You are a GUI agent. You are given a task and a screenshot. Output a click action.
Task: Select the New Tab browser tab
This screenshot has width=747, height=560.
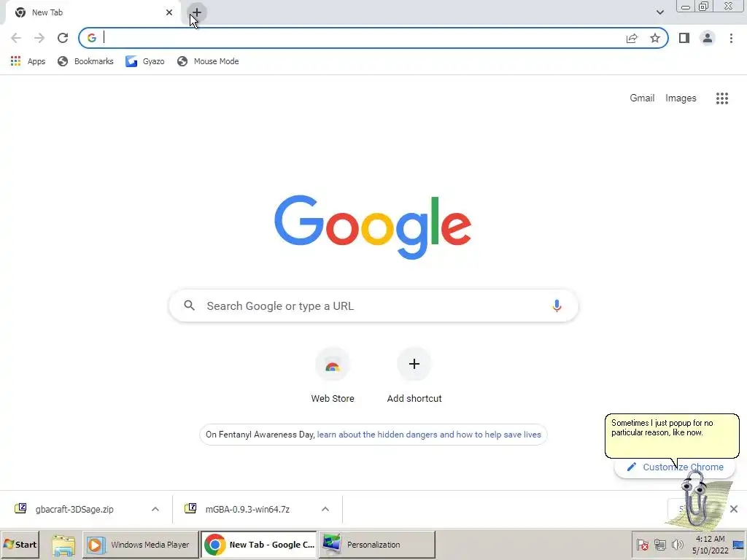coord(93,13)
